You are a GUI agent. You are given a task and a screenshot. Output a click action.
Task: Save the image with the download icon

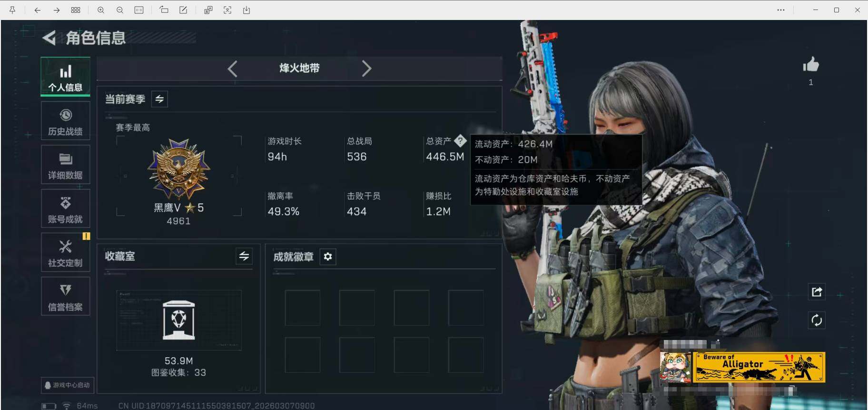click(x=247, y=10)
